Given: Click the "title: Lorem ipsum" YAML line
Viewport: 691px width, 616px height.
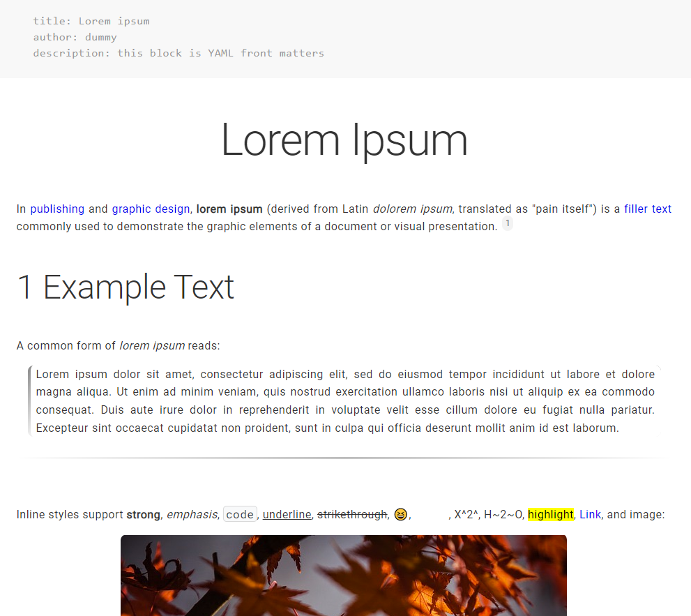Looking at the screenshot, I should tap(91, 21).
